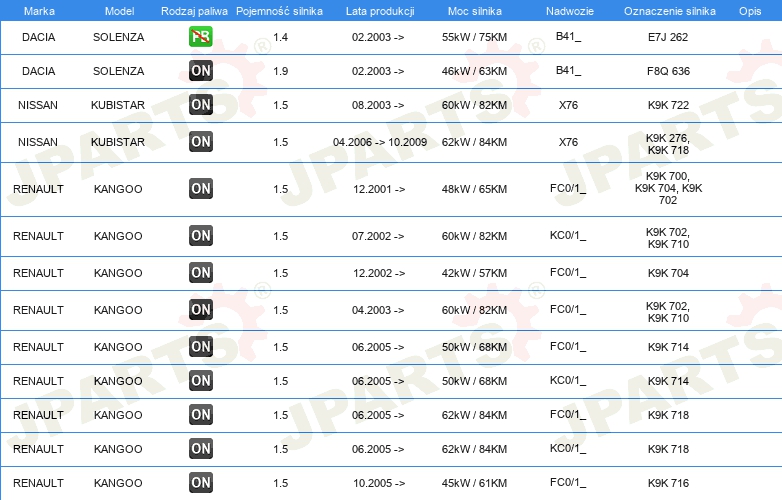Click the 45kW / 61KM power value
The image size is (782, 500).
[x=474, y=483]
